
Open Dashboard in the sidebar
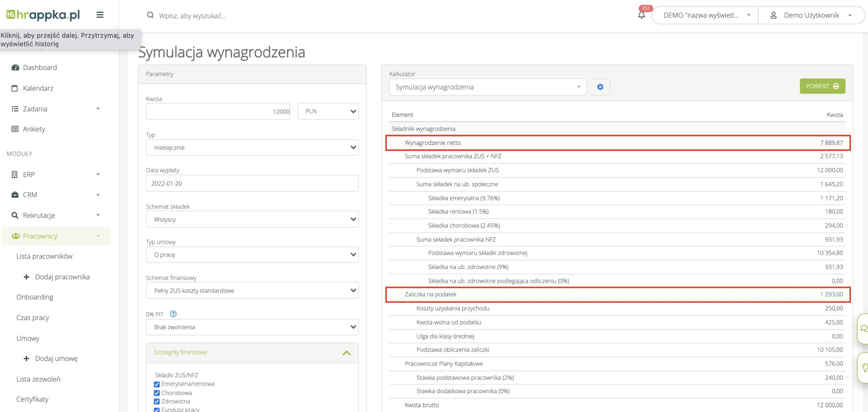click(x=40, y=67)
